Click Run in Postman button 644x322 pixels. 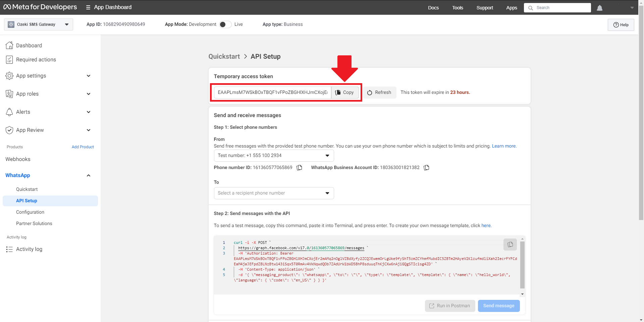[x=450, y=306]
